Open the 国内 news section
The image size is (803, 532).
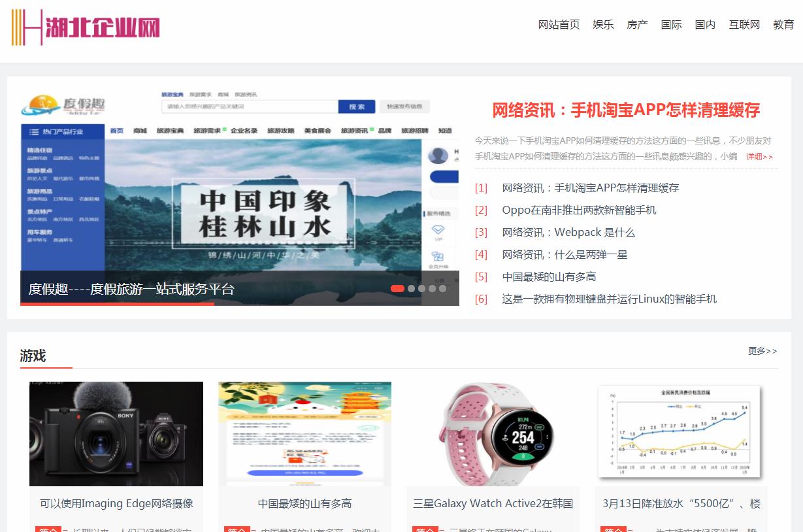point(705,25)
